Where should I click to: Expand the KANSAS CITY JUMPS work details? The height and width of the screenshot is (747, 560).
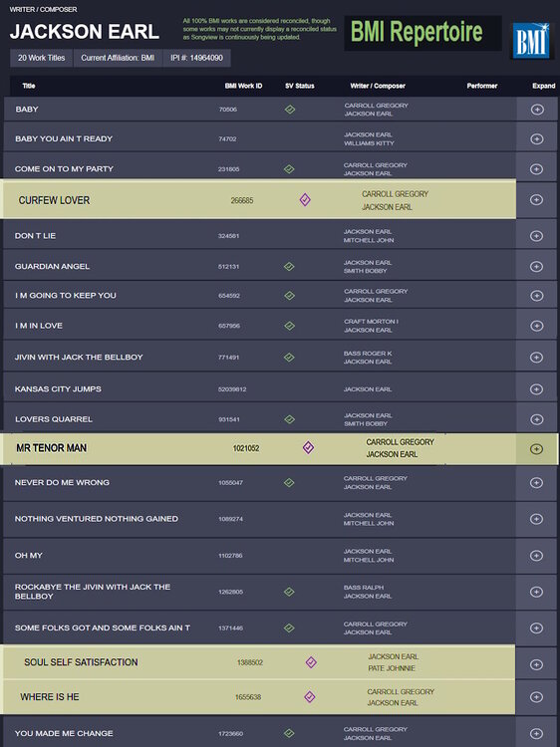point(537,389)
